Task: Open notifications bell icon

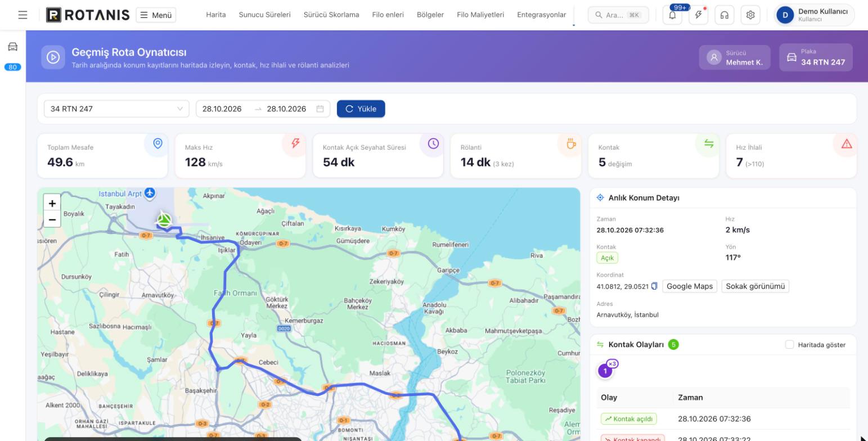Action: click(673, 15)
